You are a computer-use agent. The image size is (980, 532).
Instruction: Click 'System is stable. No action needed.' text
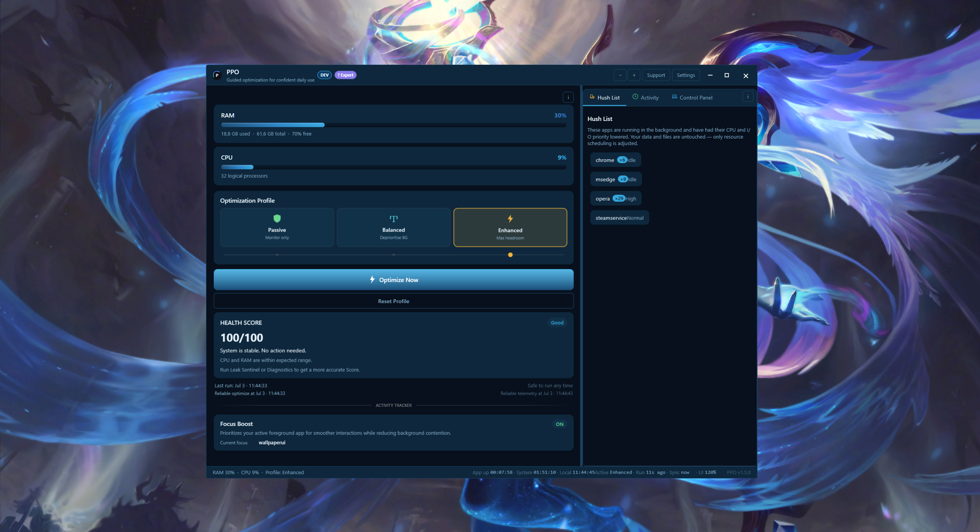[x=263, y=351]
